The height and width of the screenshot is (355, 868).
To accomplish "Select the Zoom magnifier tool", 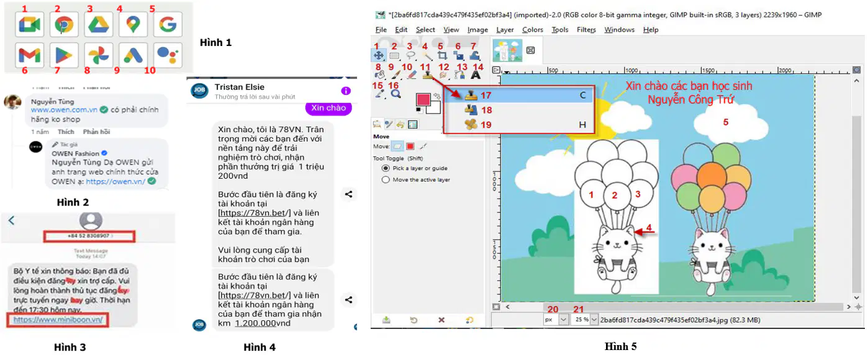I will point(396,94).
